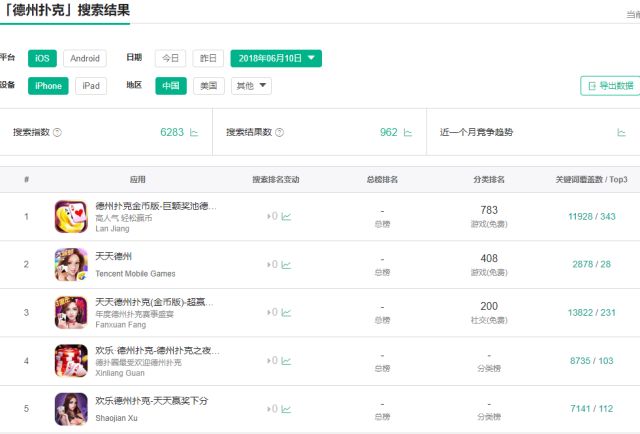Screen dimensions: 640x434
Task: Select 美国 region
Action: (x=209, y=86)
